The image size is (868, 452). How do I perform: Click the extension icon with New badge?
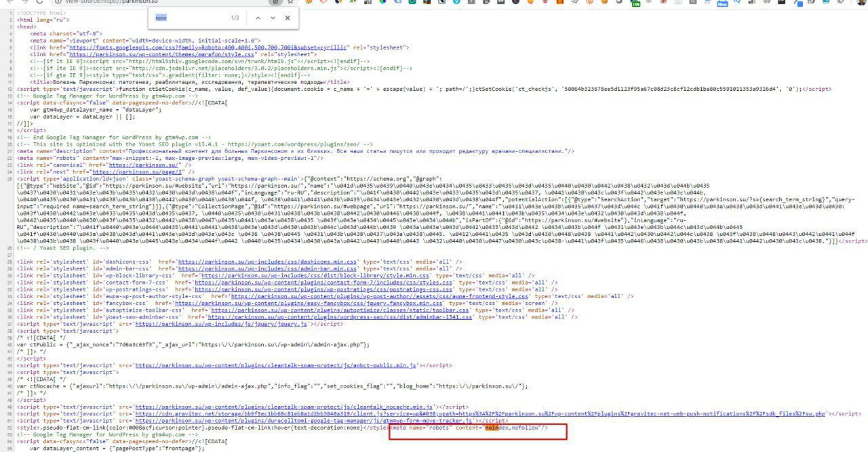pyautogui.click(x=722, y=2)
